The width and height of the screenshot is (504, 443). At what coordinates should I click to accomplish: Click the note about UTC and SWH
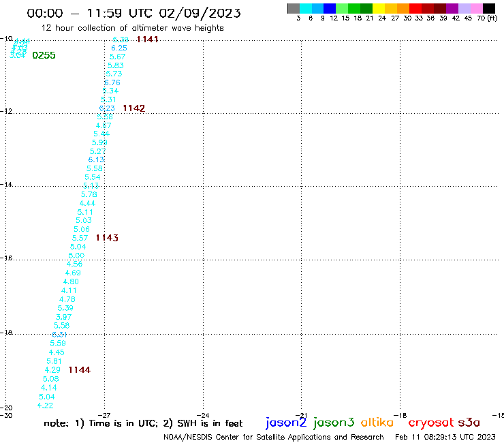[x=143, y=423]
